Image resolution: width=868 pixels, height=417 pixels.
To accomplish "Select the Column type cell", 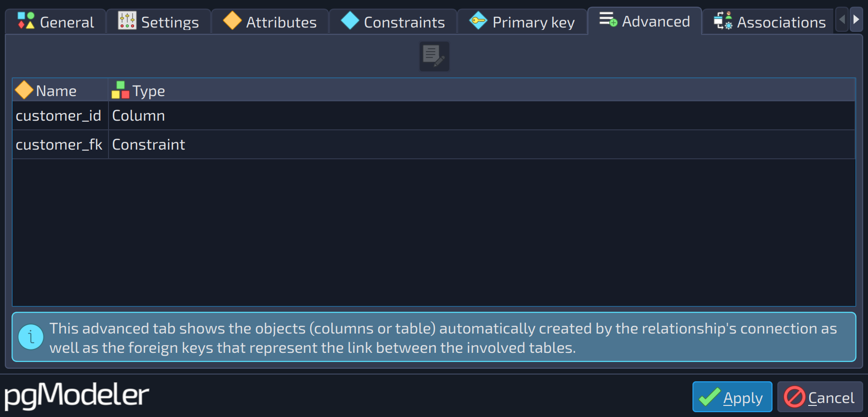I will [482, 116].
